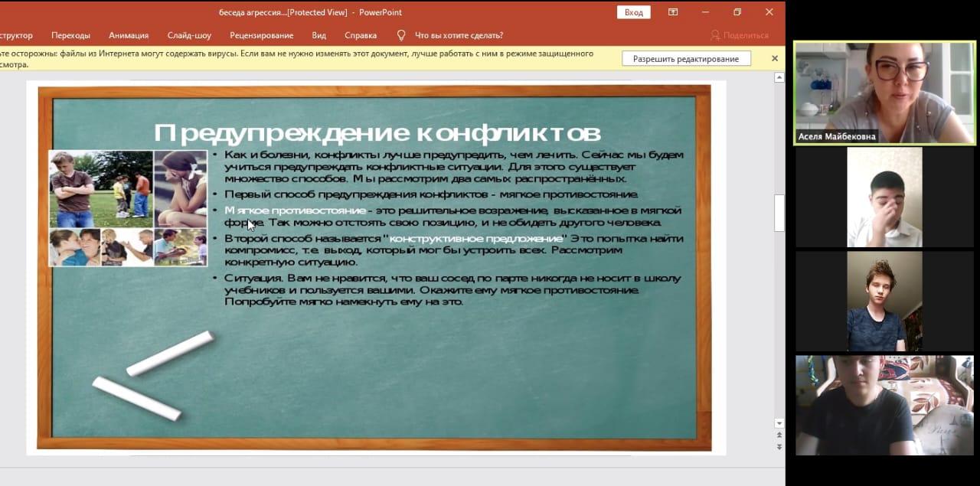Switch to the Слайд-шоу tab

pos(189,35)
